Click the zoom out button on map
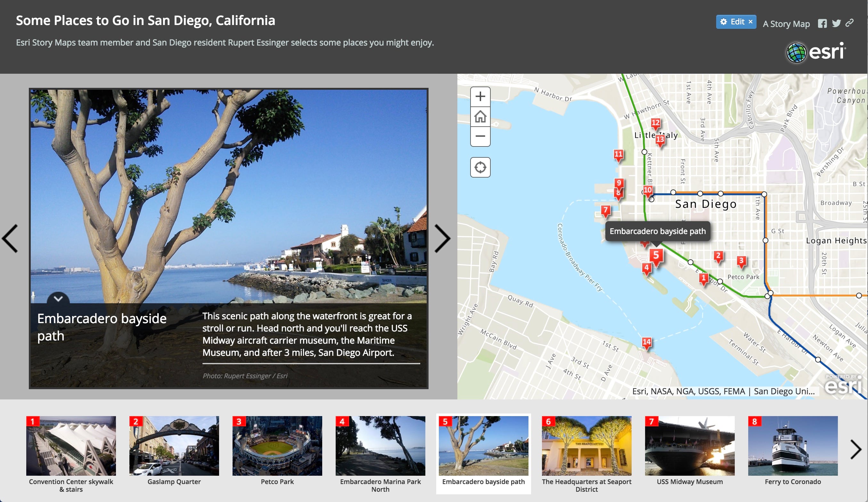 481,136
